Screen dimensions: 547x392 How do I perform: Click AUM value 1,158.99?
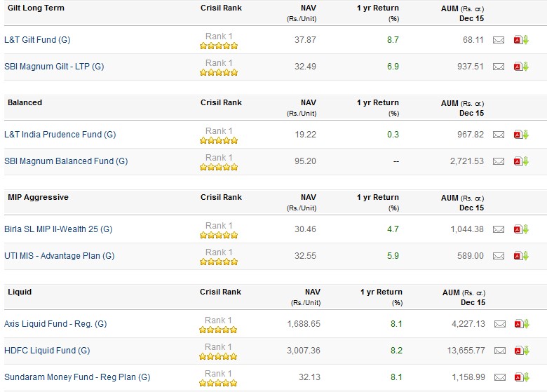(468, 377)
